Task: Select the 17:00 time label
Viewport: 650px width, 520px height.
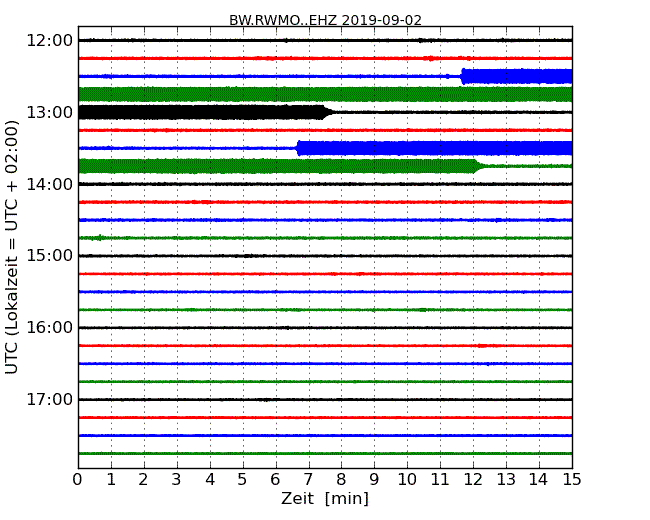Action: point(49,399)
